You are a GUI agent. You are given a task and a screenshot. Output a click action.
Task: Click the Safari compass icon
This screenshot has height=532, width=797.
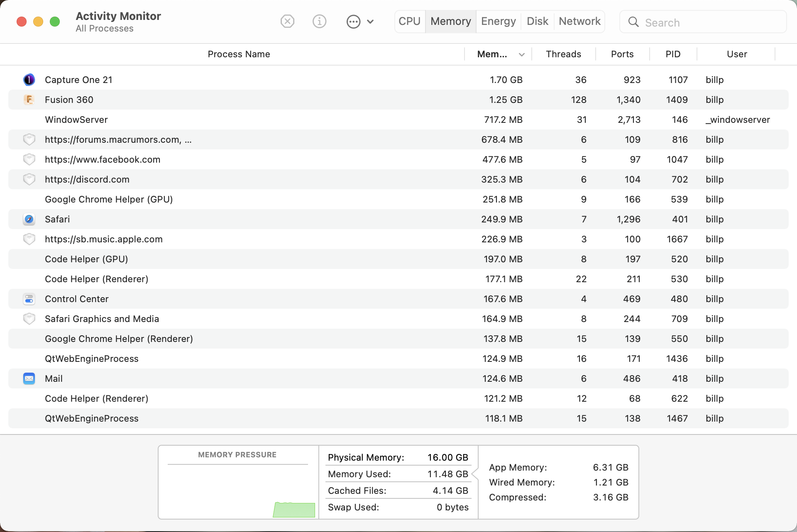click(x=29, y=219)
